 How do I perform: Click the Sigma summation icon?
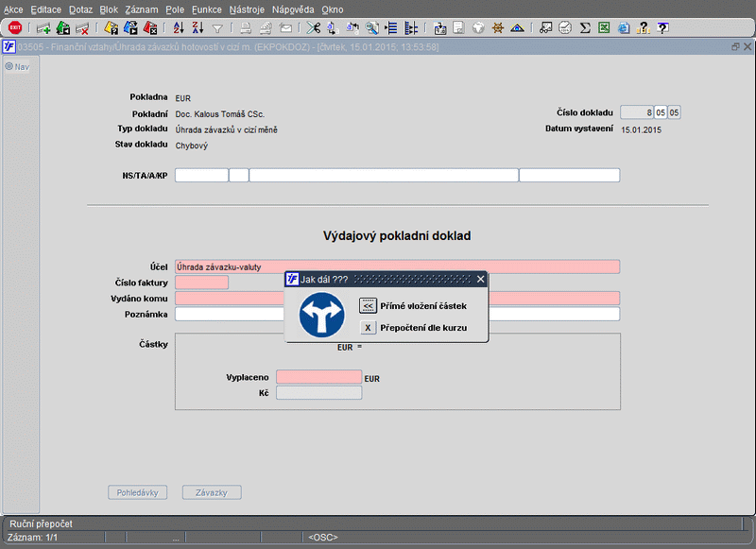[x=585, y=28]
